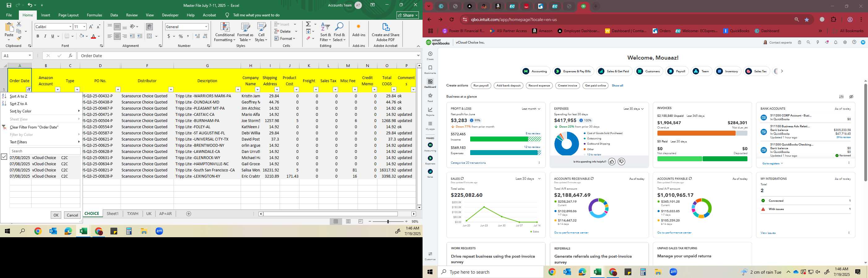Open Bookmarks in QuickBooks sidebar
This screenshot has width=868, height=278.
coord(430,70)
